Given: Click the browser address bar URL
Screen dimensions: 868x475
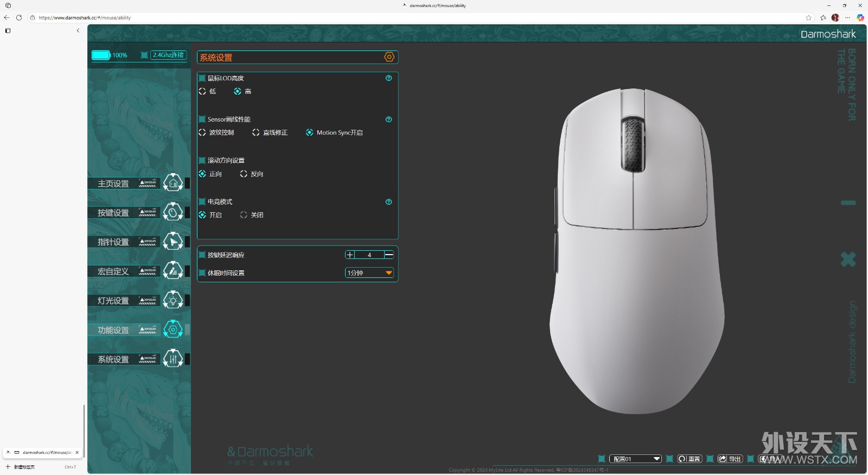Looking at the screenshot, I should pyautogui.click(x=85, y=17).
